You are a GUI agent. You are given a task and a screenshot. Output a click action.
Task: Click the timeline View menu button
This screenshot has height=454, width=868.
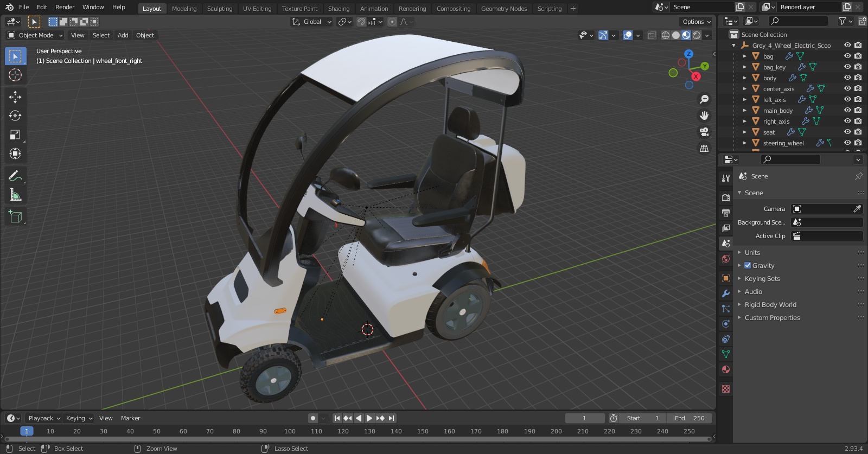pyautogui.click(x=106, y=418)
